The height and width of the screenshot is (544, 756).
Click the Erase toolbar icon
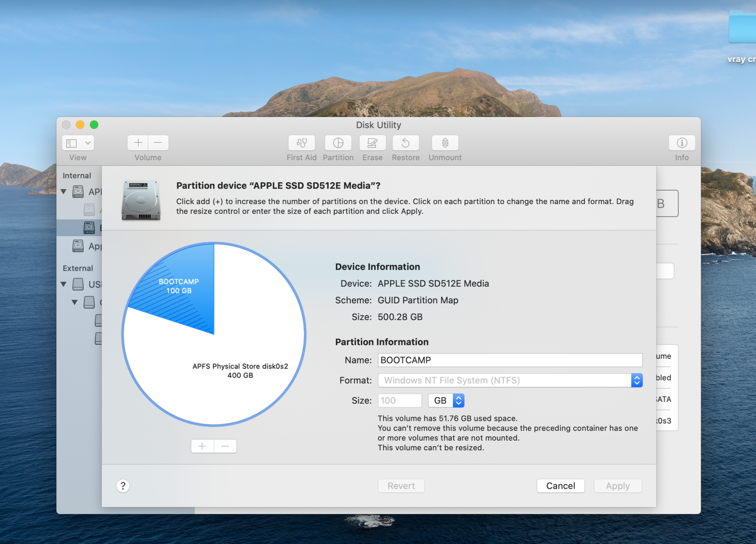click(x=372, y=143)
